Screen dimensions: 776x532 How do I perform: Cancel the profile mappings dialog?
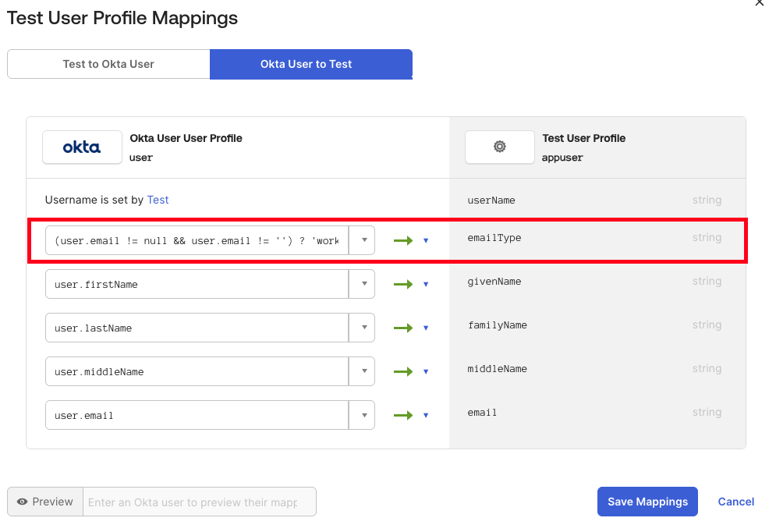[x=736, y=502]
